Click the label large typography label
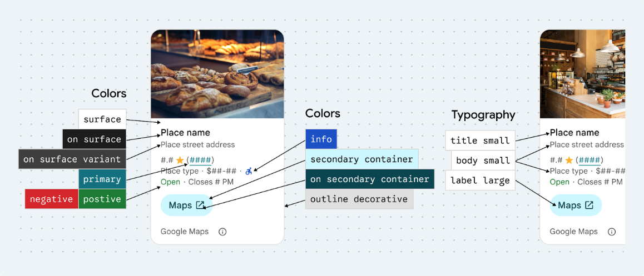This screenshot has width=644, height=276. pyautogui.click(x=480, y=180)
